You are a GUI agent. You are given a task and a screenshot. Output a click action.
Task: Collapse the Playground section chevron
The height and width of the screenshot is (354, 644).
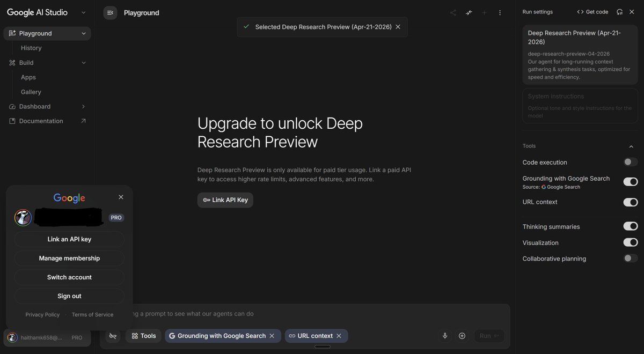coord(84,33)
